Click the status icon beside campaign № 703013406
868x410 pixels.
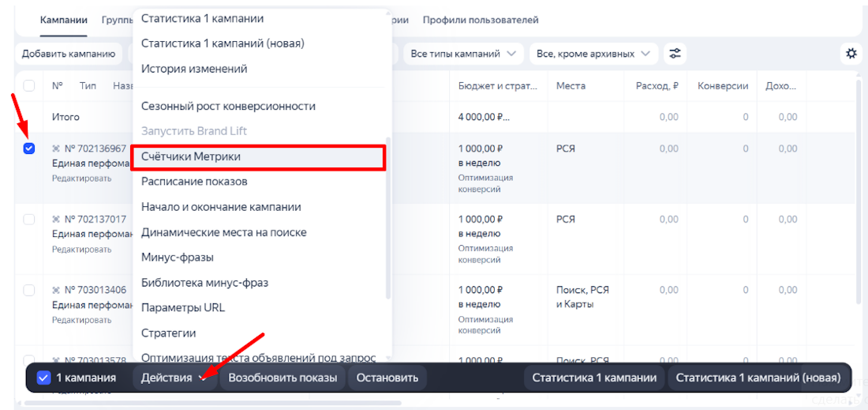coord(56,290)
